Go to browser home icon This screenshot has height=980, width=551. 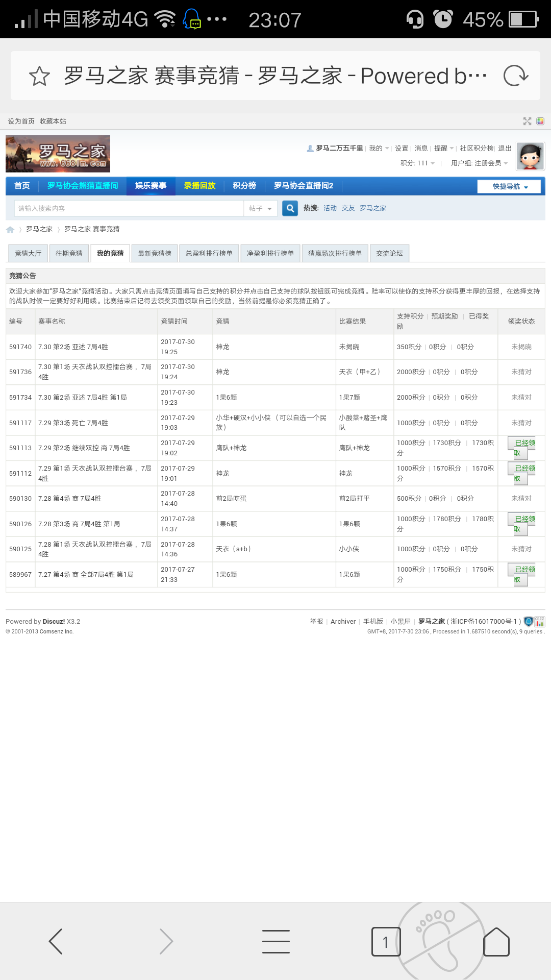[496, 942]
